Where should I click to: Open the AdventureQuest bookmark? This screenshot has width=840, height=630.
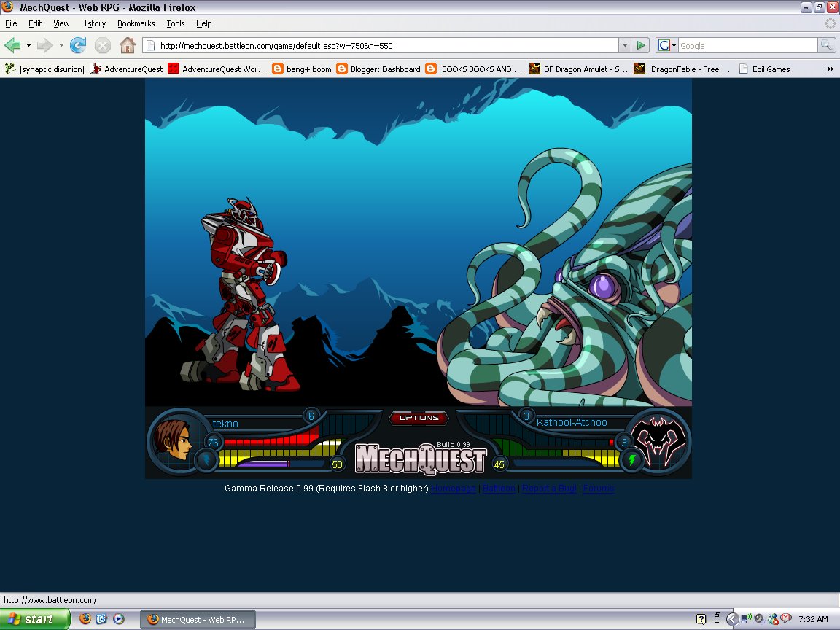[127, 69]
